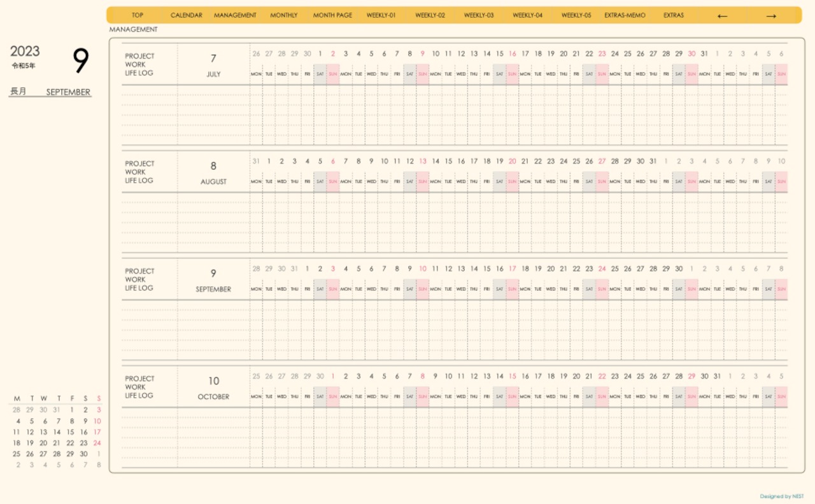Open the WEEKLY-05 tab
815x504 pixels.
(x=576, y=15)
